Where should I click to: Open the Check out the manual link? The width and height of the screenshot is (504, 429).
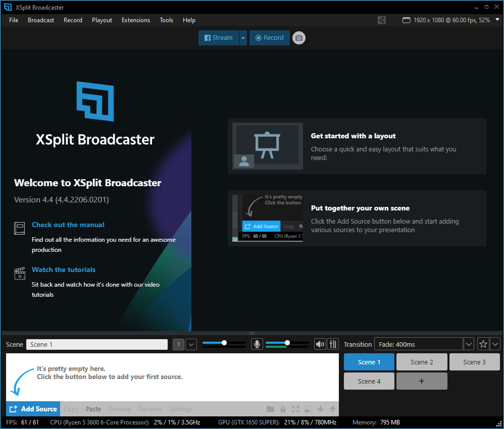68,225
